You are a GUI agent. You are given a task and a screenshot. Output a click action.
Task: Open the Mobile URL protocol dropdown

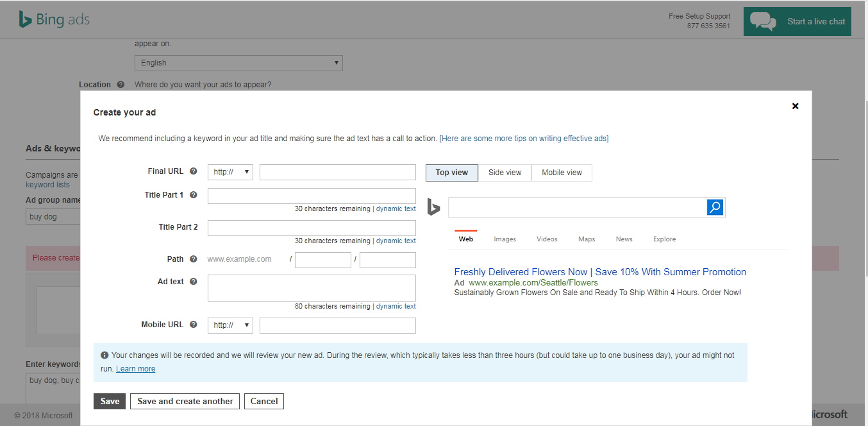point(230,325)
